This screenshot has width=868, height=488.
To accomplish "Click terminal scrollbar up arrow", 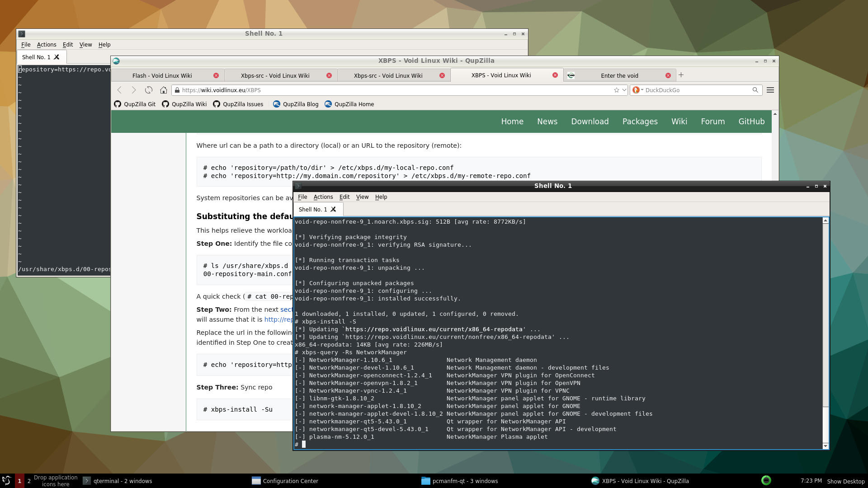I will tap(826, 221).
